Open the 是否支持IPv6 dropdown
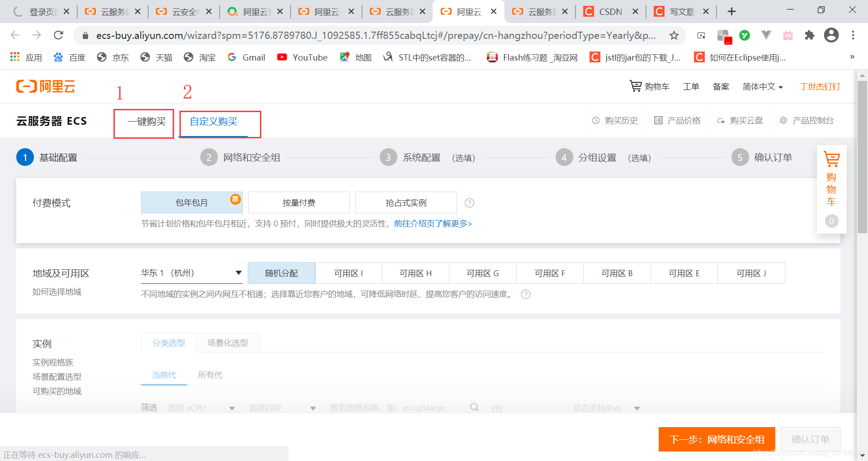The image size is (868, 461). tap(606, 408)
